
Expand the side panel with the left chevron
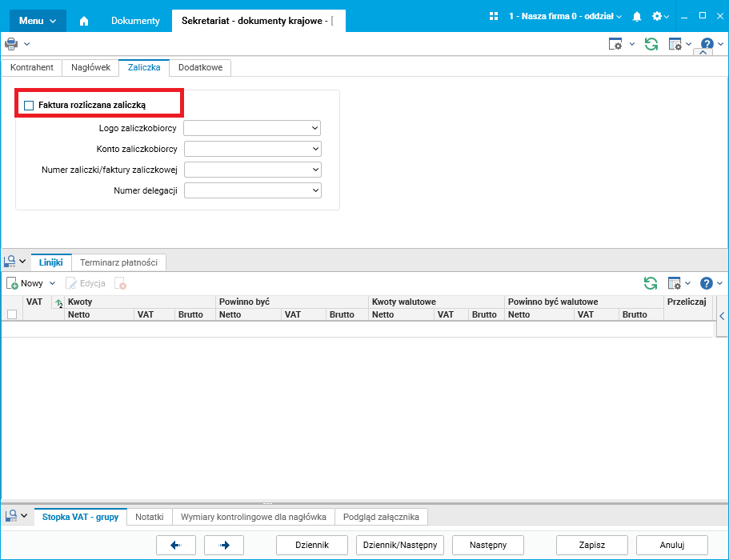pyautogui.click(x=722, y=316)
